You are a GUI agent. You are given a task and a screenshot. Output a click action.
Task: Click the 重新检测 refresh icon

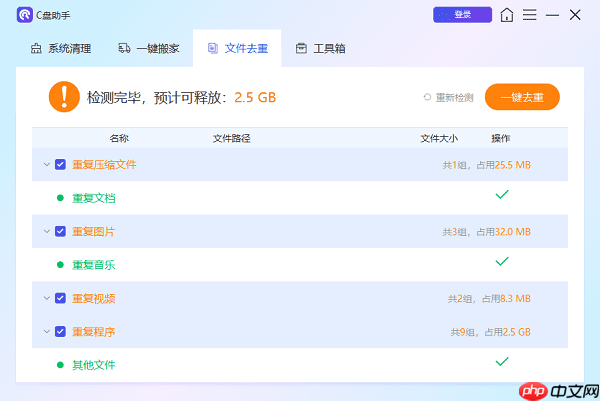428,97
